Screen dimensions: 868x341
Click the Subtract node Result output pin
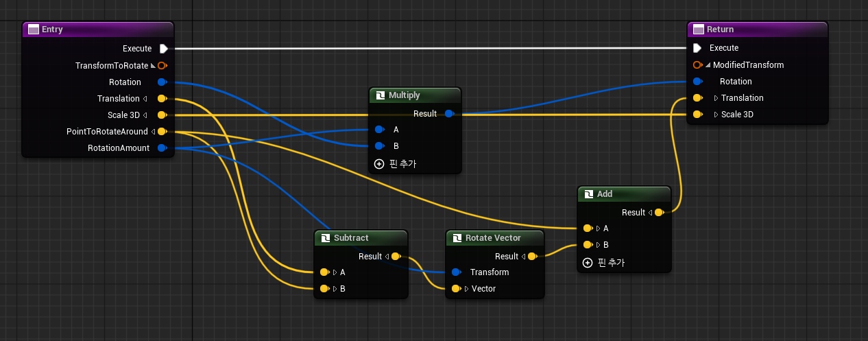coord(396,257)
